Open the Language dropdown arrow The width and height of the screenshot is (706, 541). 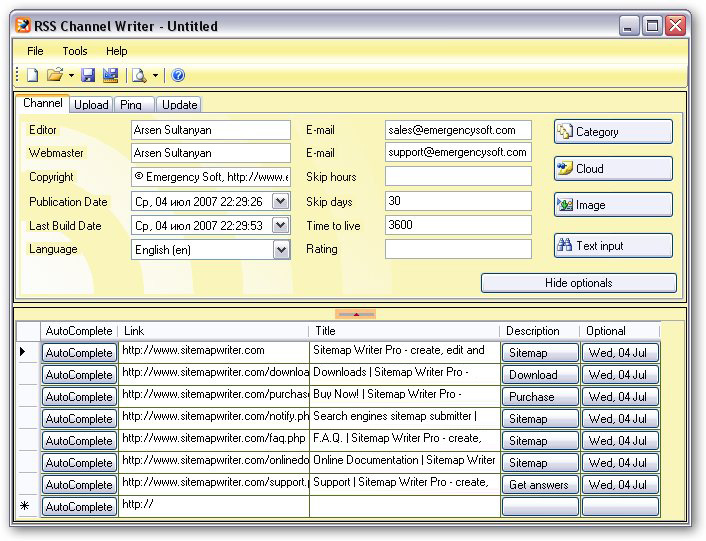tap(281, 249)
